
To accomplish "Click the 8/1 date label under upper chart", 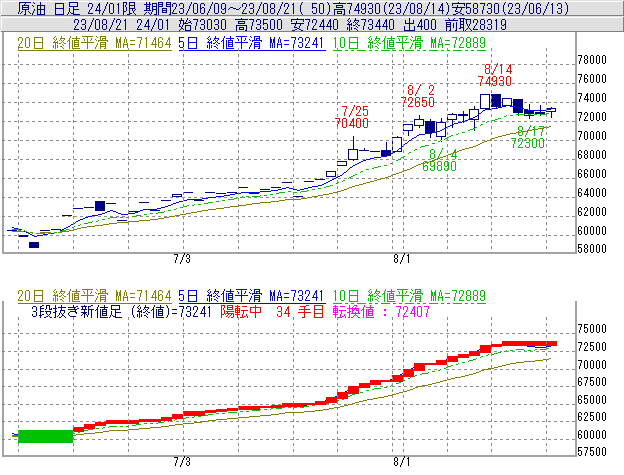I will 402,259.
